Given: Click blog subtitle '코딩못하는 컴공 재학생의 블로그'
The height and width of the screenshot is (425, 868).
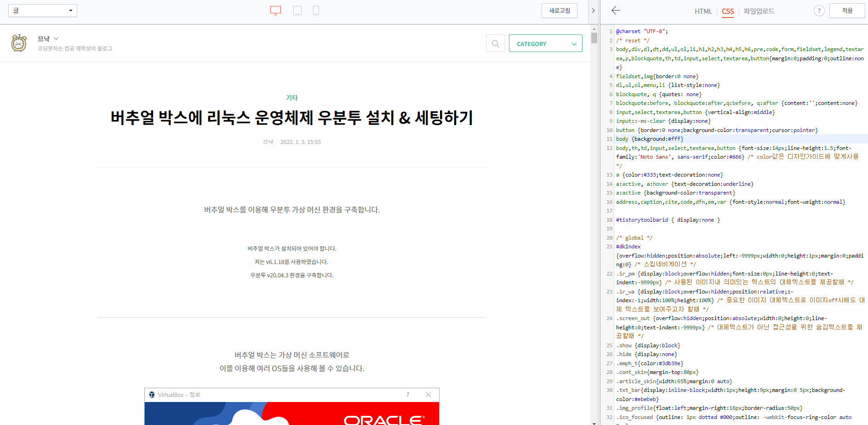Looking at the screenshot, I should tap(75, 48).
